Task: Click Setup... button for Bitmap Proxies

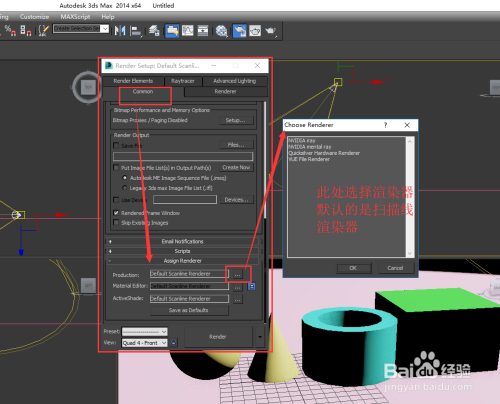Action: pyautogui.click(x=236, y=120)
